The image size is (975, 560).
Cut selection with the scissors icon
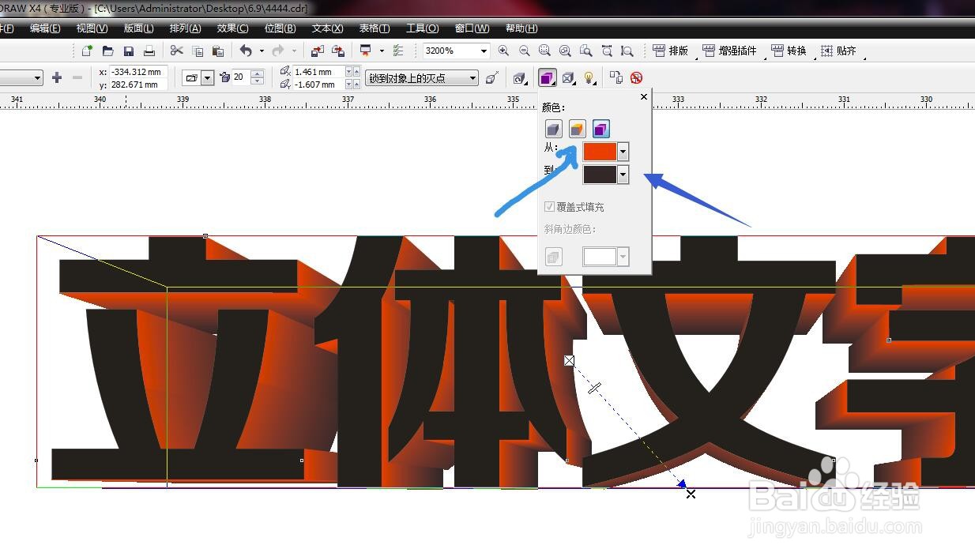pyautogui.click(x=177, y=51)
